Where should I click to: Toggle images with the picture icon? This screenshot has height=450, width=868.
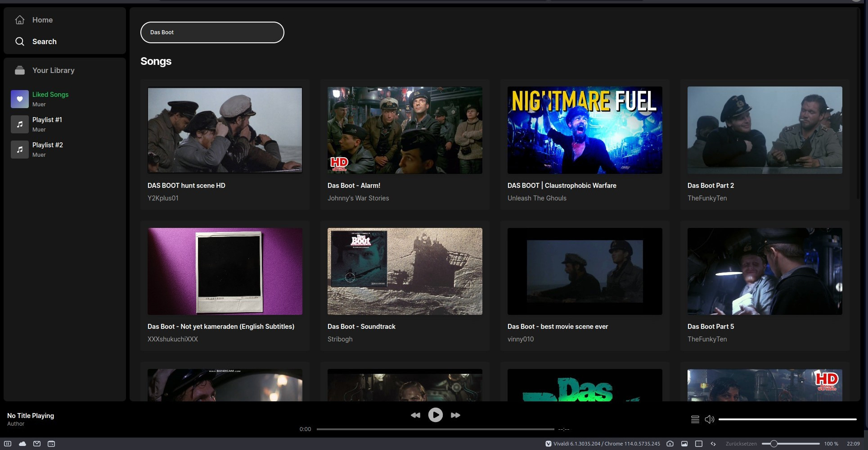click(x=684, y=444)
